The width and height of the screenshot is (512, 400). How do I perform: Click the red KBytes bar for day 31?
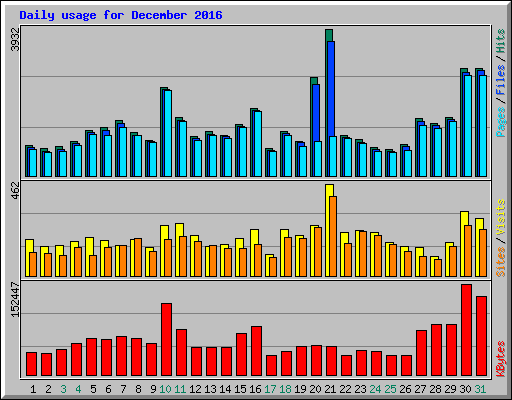click(481, 336)
